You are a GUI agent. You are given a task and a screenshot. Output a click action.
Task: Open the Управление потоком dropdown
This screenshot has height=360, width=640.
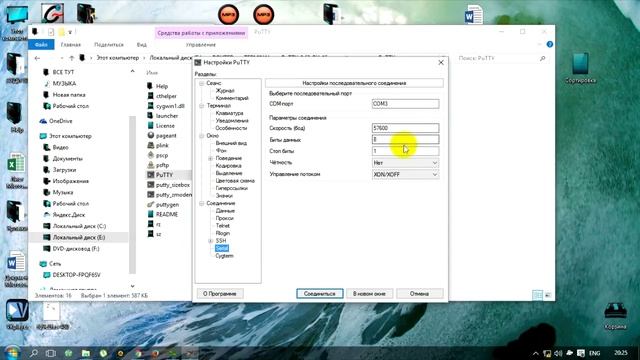(x=405, y=174)
